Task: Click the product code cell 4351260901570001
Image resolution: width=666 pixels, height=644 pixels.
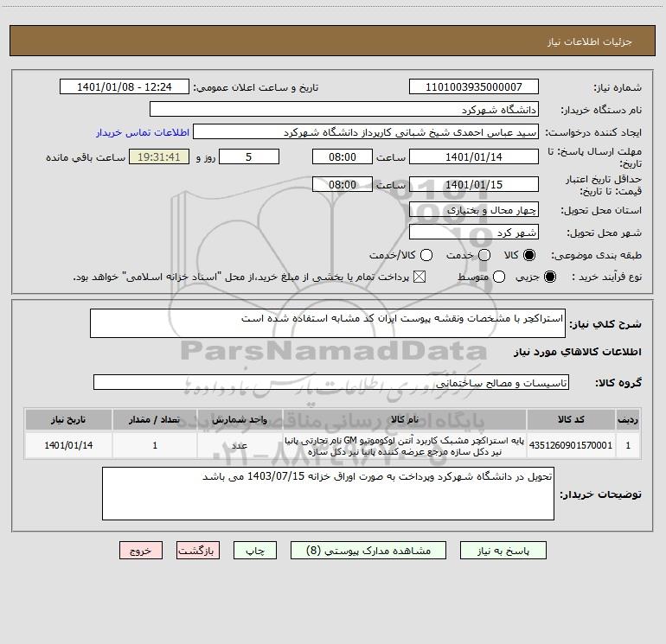Action: [571, 445]
